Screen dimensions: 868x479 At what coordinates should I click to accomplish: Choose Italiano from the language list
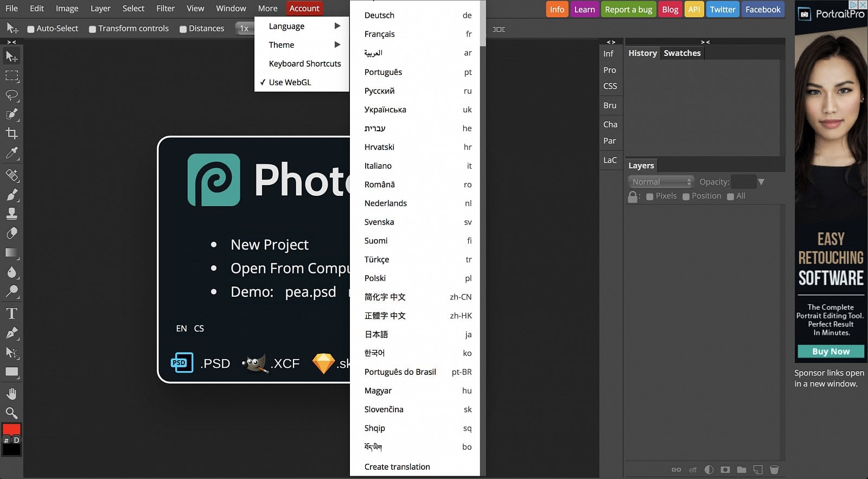(x=378, y=166)
